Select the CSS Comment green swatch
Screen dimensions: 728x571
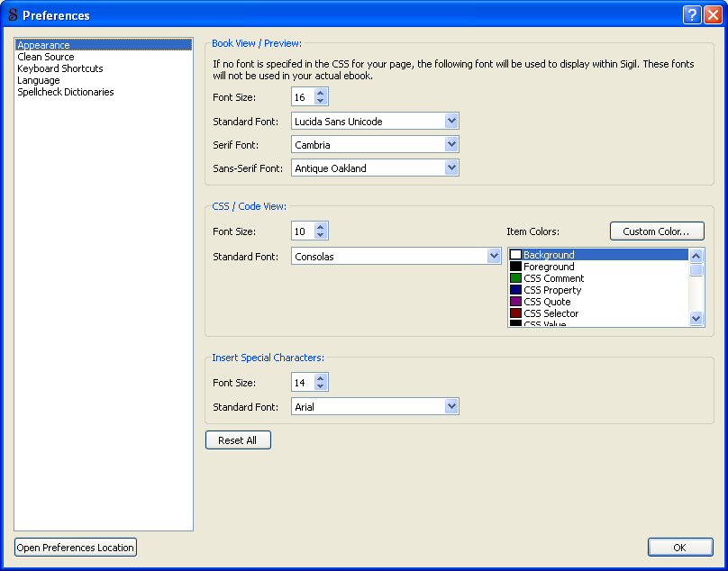tap(516, 278)
